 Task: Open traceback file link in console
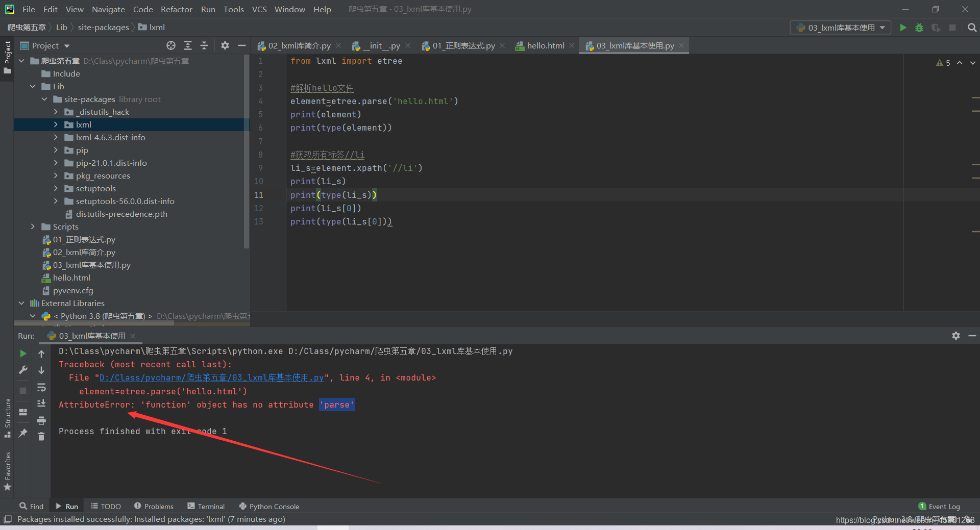click(211, 377)
